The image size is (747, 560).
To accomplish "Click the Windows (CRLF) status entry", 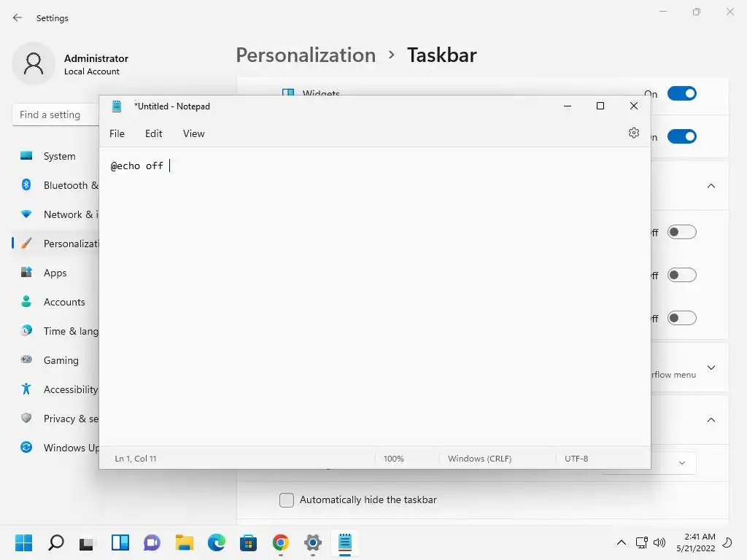I will tap(479, 459).
